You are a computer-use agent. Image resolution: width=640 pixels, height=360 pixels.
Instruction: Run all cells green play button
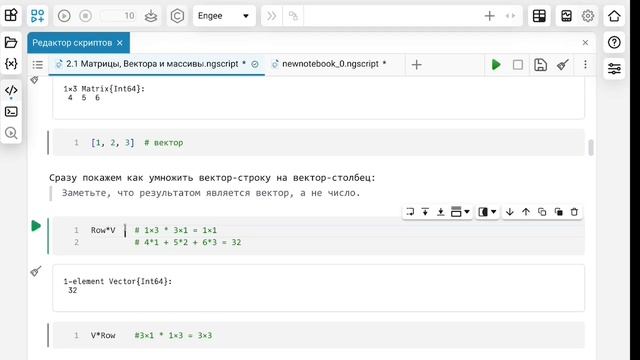tap(496, 64)
